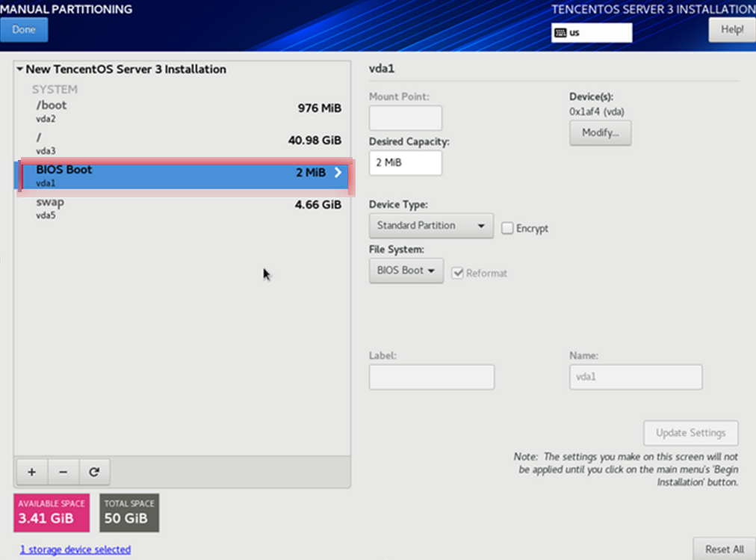The width and height of the screenshot is (756, 560).
Task: Select the swap vda5 partition
Action: coord(182,209)
